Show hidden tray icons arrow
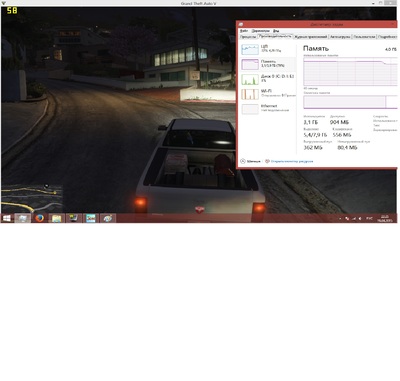Viewport: 400px width, 381px height. point(340,219)
